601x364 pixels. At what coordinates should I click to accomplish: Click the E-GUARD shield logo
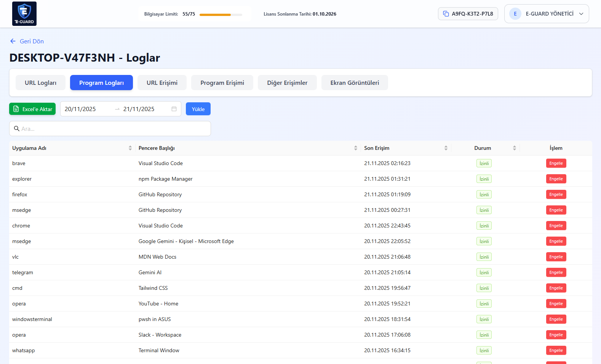point(24,14)
